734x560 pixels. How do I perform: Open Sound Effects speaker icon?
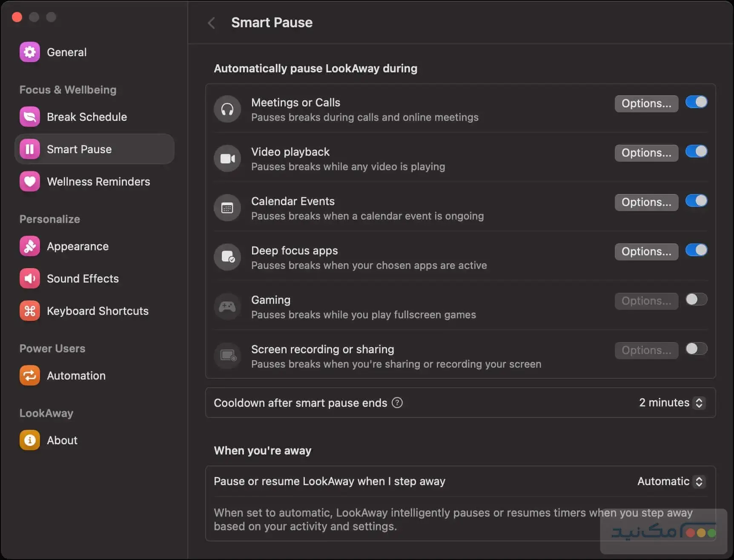click(x=29, y=279)
